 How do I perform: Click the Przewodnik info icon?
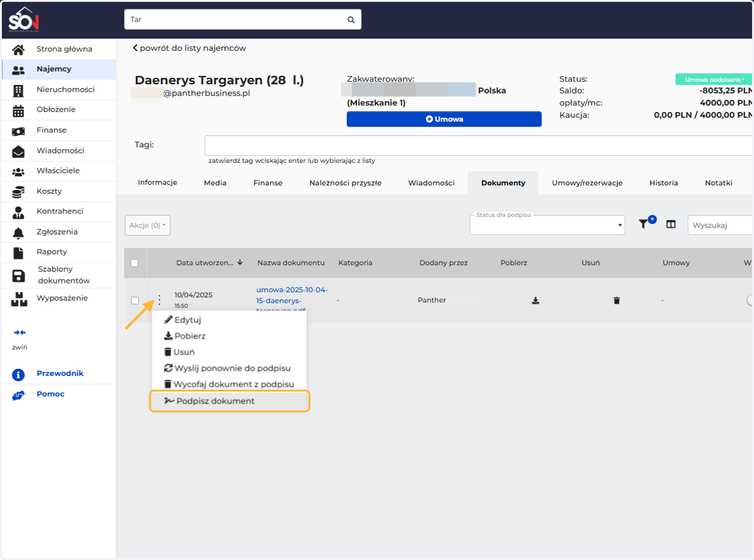[18, 374]
